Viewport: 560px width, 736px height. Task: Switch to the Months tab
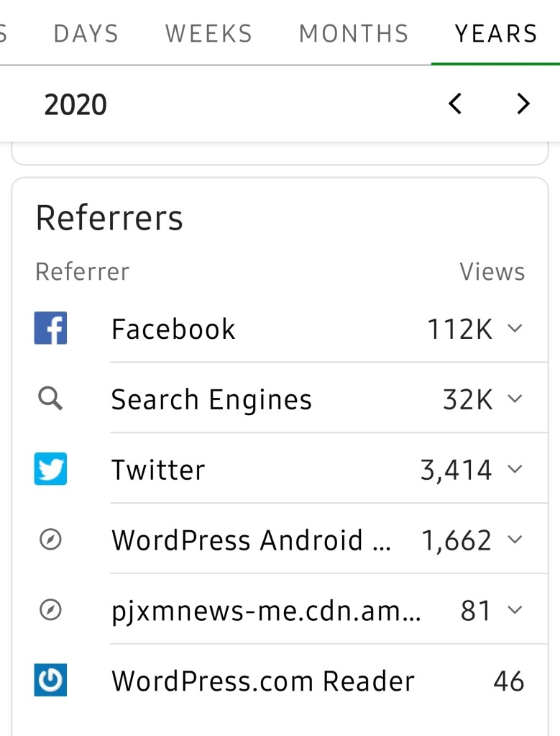pyautogui.click(x=354, y=34)
